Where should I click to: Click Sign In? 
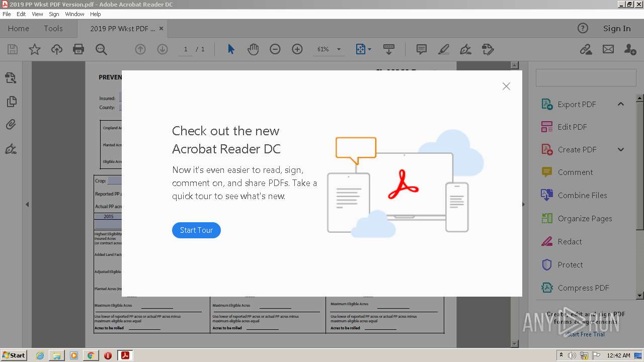click(x=617, y=29)
